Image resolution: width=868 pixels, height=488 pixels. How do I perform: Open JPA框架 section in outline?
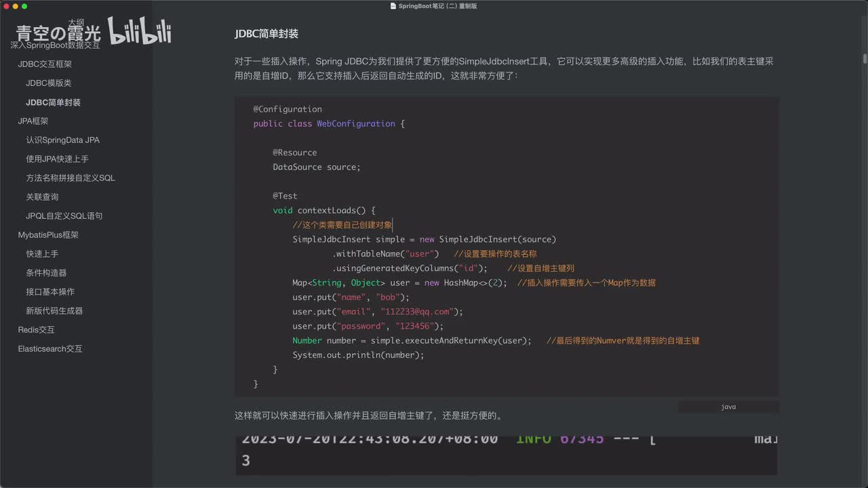click(33, 121)
